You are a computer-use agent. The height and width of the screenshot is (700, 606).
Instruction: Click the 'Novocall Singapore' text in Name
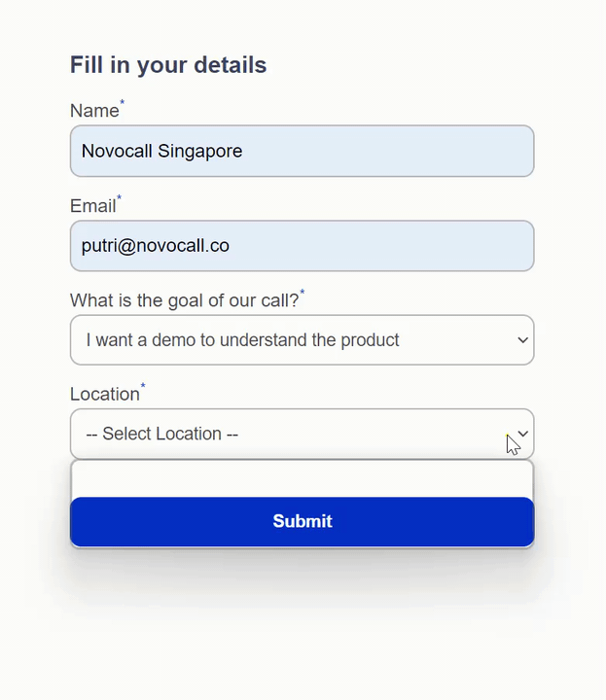(x=161, y=152)
